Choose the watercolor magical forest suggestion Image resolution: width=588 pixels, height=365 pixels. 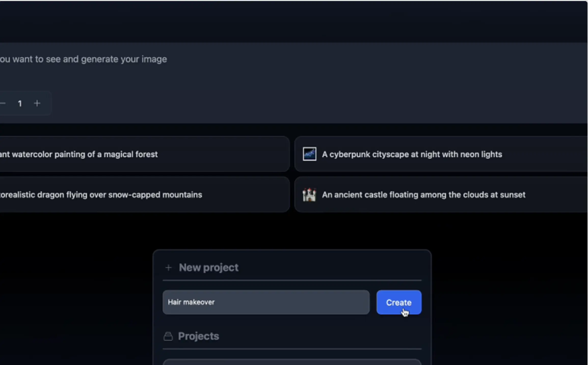pos(144,154)
